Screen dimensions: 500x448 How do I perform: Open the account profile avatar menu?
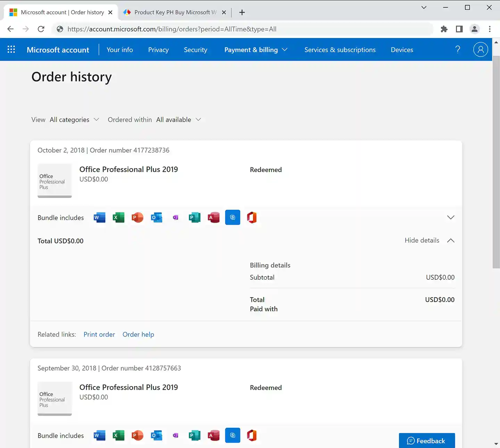click(x=481, y=50)
